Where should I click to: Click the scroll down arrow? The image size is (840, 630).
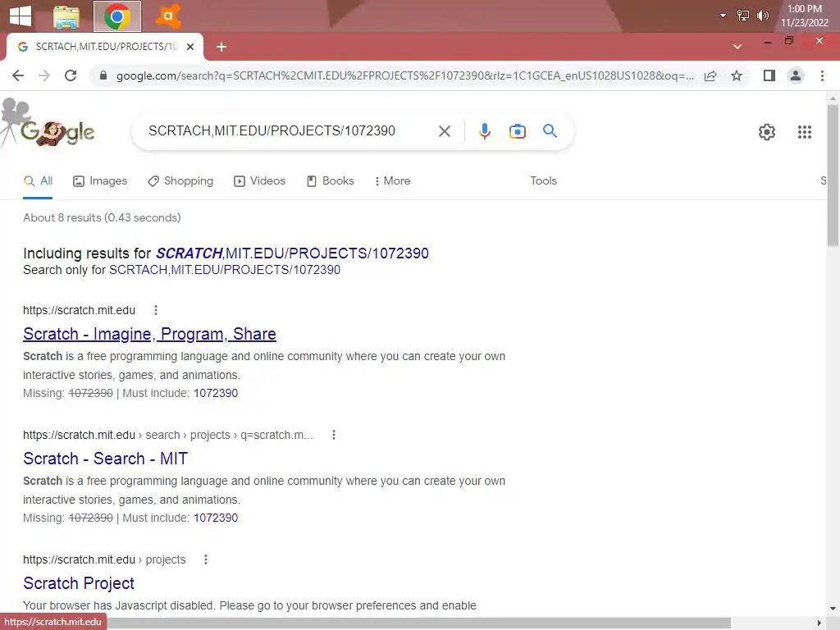[x=833, y=609]
